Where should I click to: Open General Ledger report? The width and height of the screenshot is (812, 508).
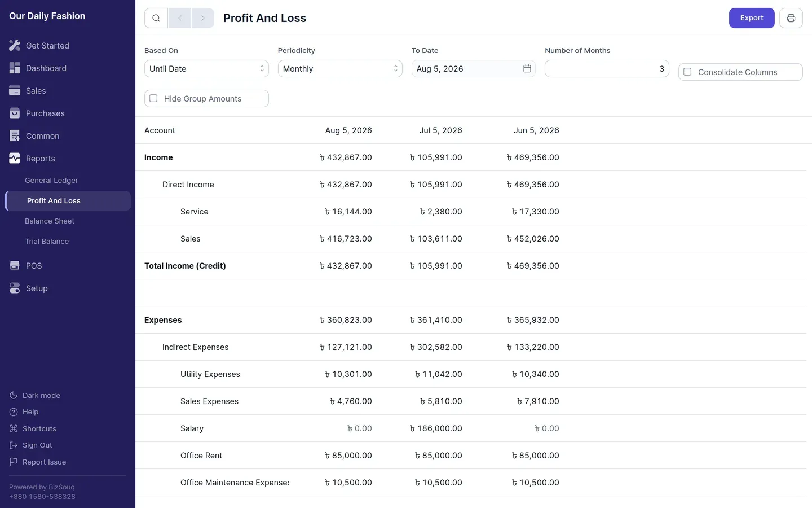point(51,181)
